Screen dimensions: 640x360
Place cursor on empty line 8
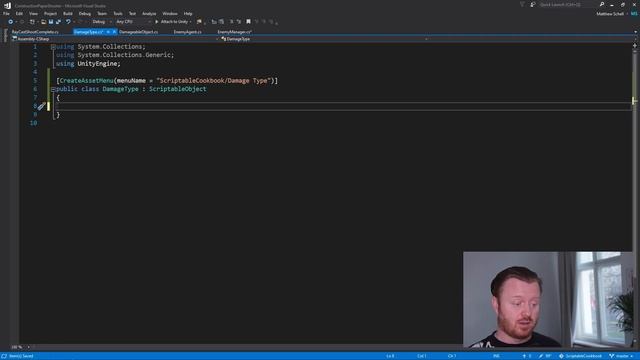tap(343, 106)
